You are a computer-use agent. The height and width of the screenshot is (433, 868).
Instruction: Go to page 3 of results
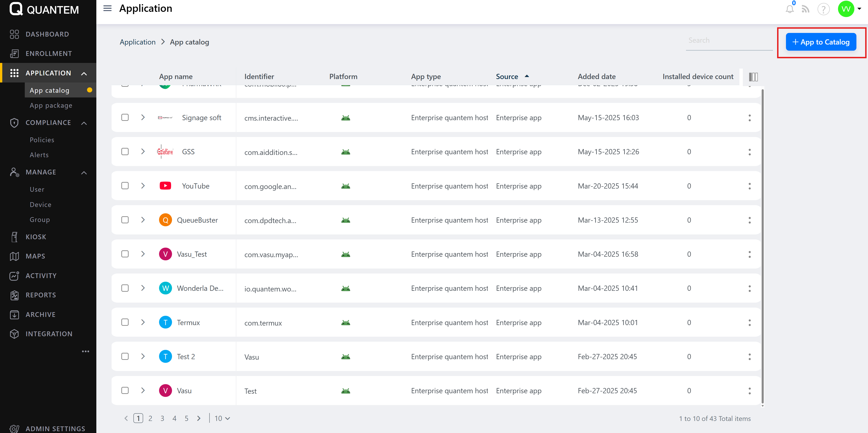(x=162, y=418)
